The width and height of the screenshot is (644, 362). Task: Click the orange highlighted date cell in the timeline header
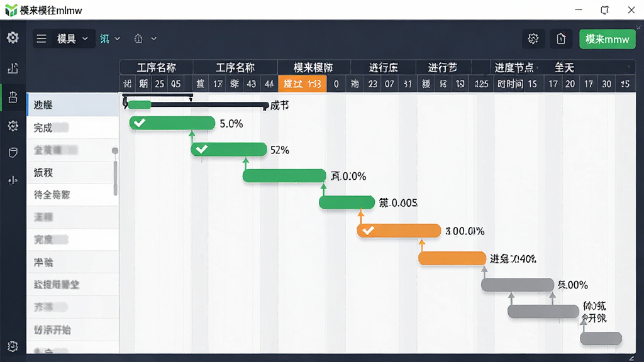[303, 84]
